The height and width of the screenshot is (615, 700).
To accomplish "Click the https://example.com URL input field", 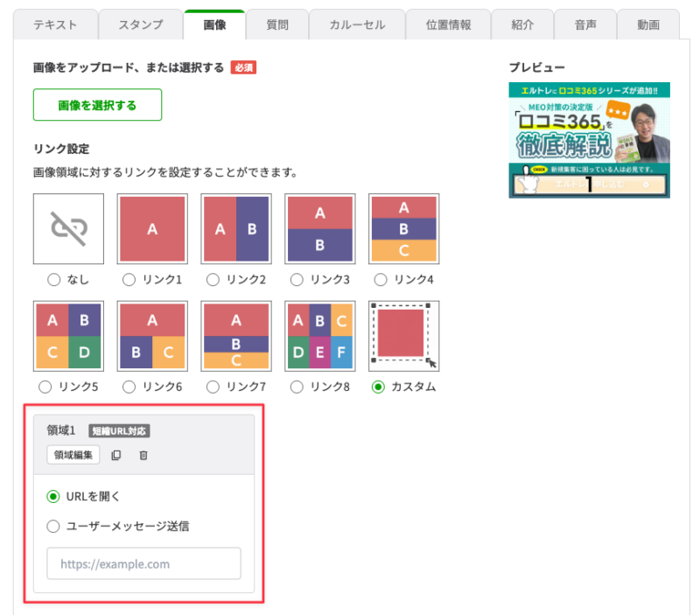I will (x=143, y=563).
